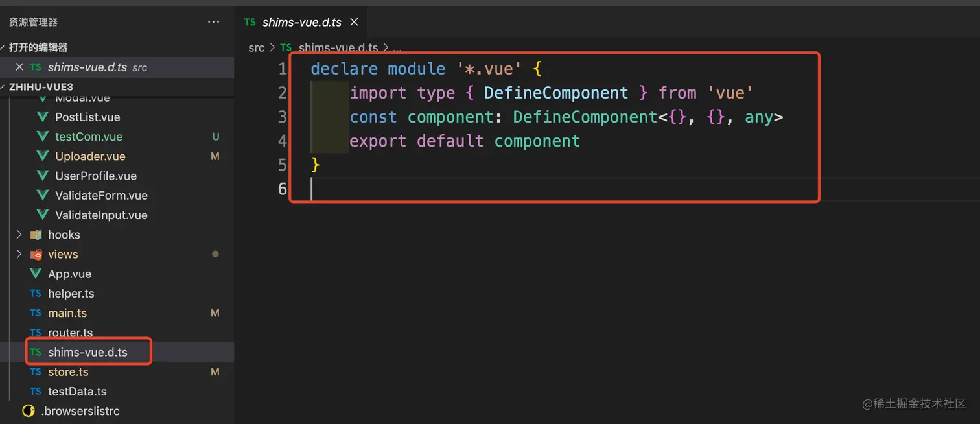Open Uploader.vue file

(x=90, y=156)
